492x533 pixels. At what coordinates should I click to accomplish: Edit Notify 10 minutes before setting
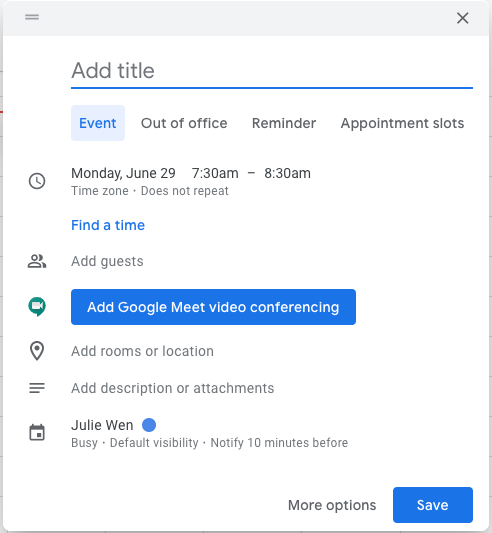coord(279,443)
